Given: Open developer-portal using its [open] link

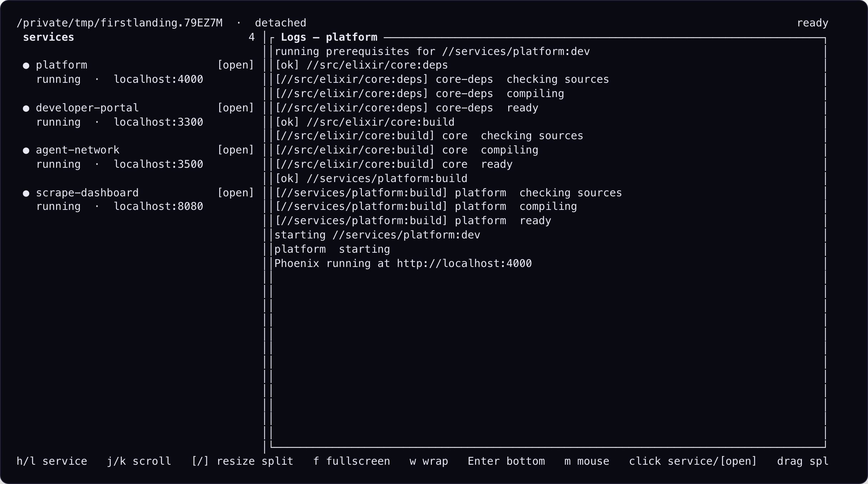Looking at the screenshot, I should 236,108.
